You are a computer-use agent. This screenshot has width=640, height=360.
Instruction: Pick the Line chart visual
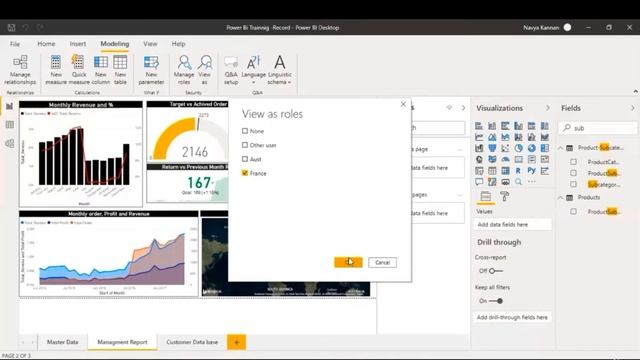(x=479, y=137)
